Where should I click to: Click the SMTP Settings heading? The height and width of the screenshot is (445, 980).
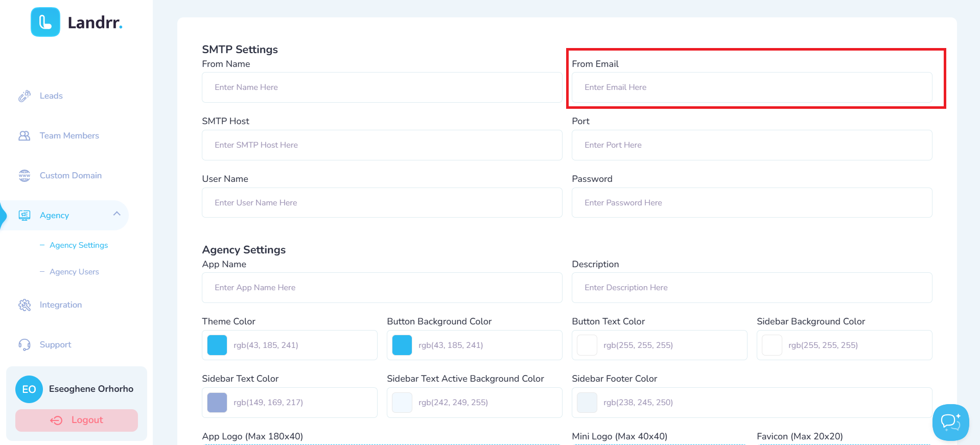240,50
